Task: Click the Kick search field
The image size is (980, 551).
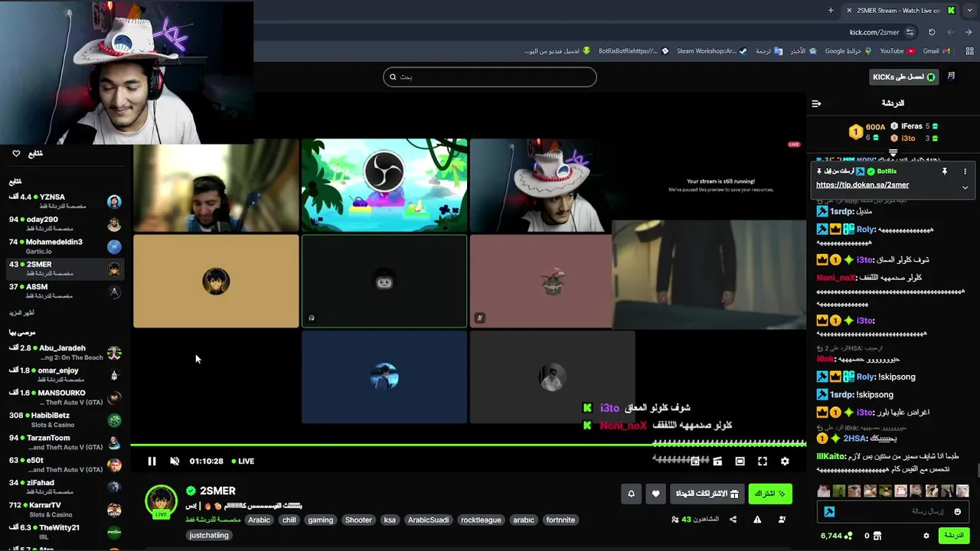Action: tap(490, 77)
